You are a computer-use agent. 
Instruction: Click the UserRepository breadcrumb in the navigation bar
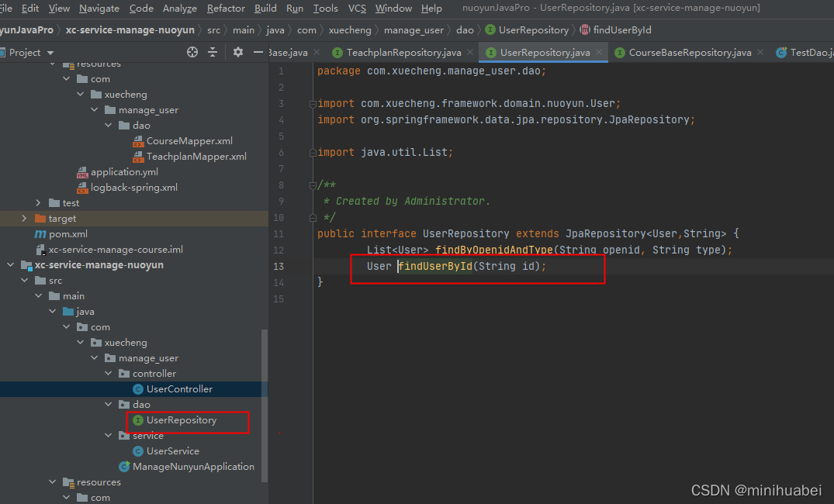534,30
